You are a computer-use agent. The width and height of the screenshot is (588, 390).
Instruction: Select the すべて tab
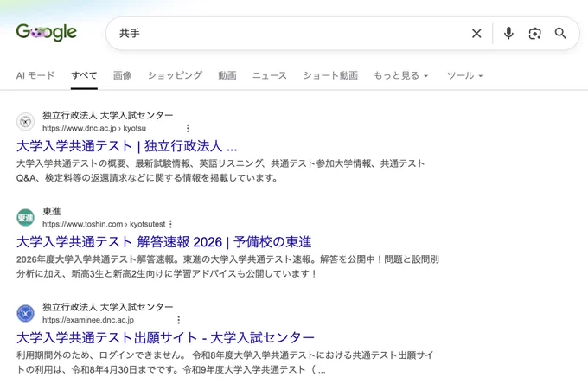[x=84, y=75]
